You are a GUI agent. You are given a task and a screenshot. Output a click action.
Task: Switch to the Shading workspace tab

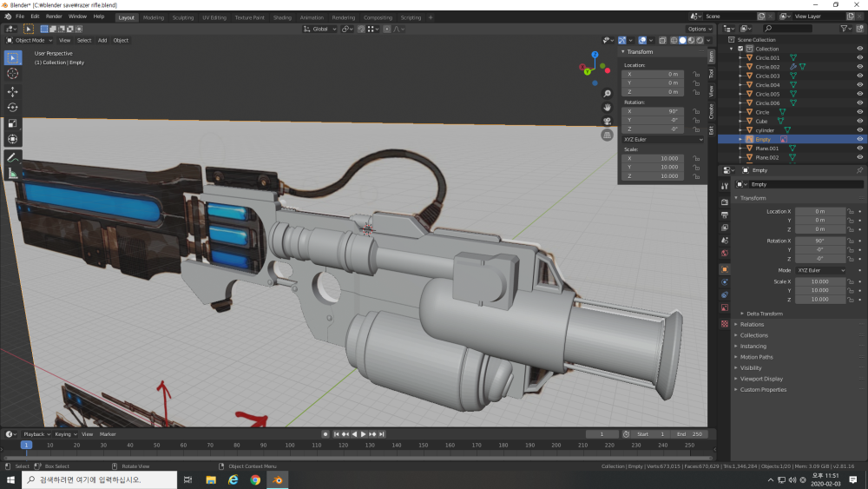282,17
